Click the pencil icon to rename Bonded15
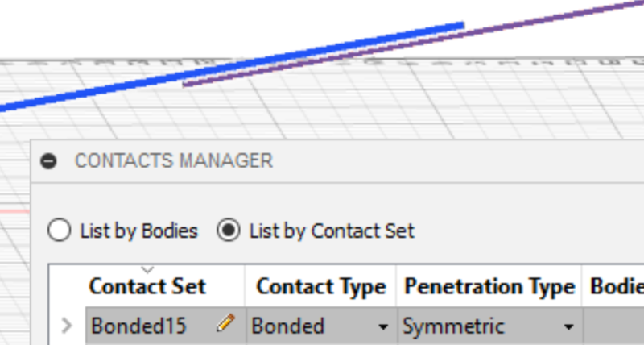This screenshot has height=345, width=644. pyautogui.click(x=225, y=322)
